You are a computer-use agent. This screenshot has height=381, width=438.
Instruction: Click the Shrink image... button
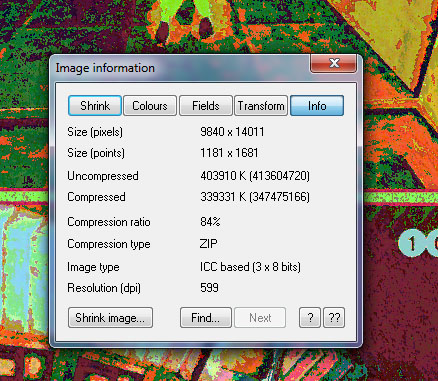click(x=110, y=318)
